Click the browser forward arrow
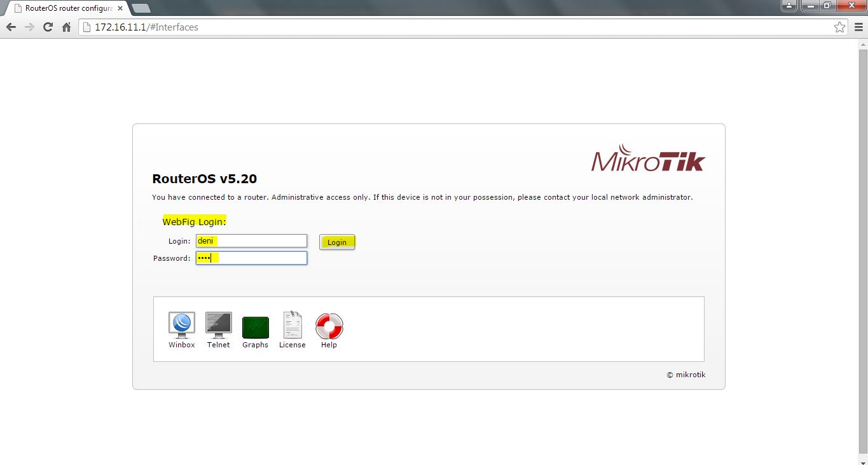 (x=29, y=27)
